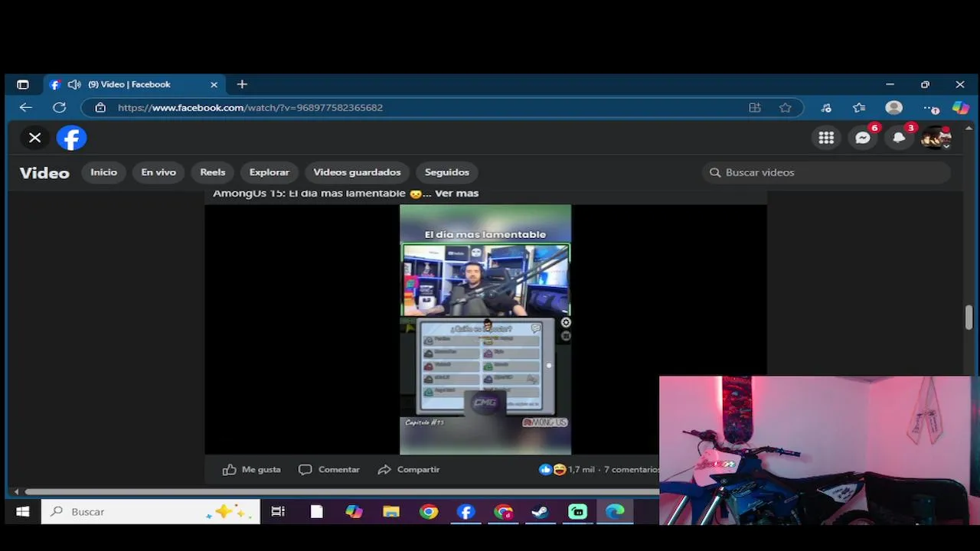This screenshot has height=551, width=980.
Task: Open split screen icon in address bar
Action: (x=755, y=108)
